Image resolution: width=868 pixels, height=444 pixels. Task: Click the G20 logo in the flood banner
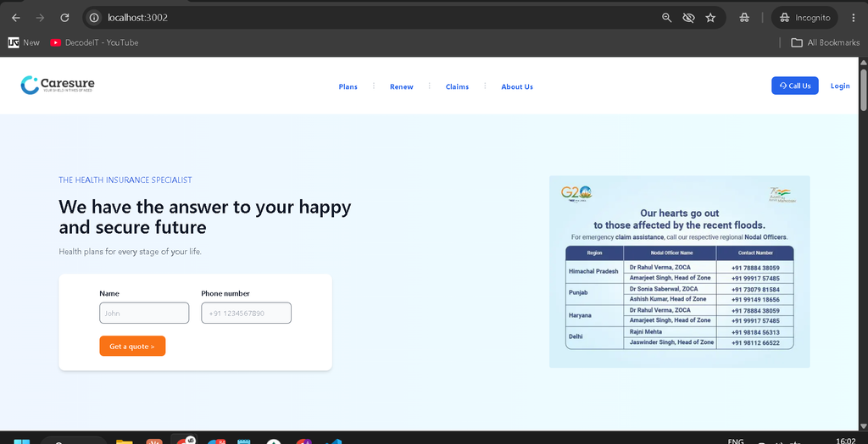pyautogui.click(x=576, y=193)
